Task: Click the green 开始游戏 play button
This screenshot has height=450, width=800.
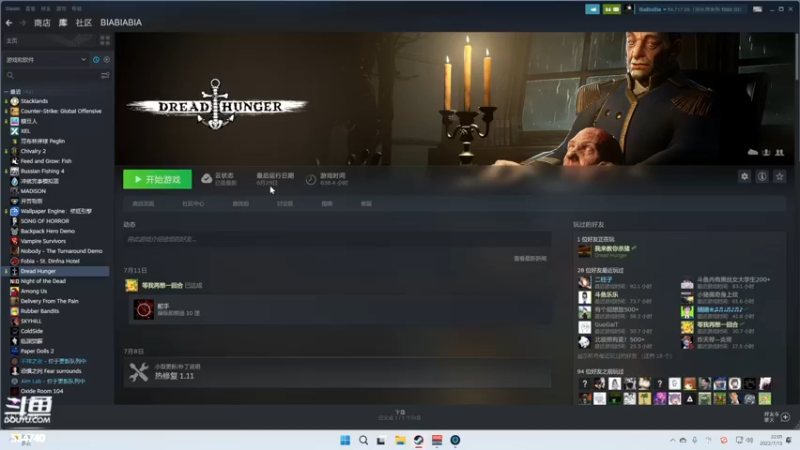Action: pyautogui.click(x=157, y=179)
